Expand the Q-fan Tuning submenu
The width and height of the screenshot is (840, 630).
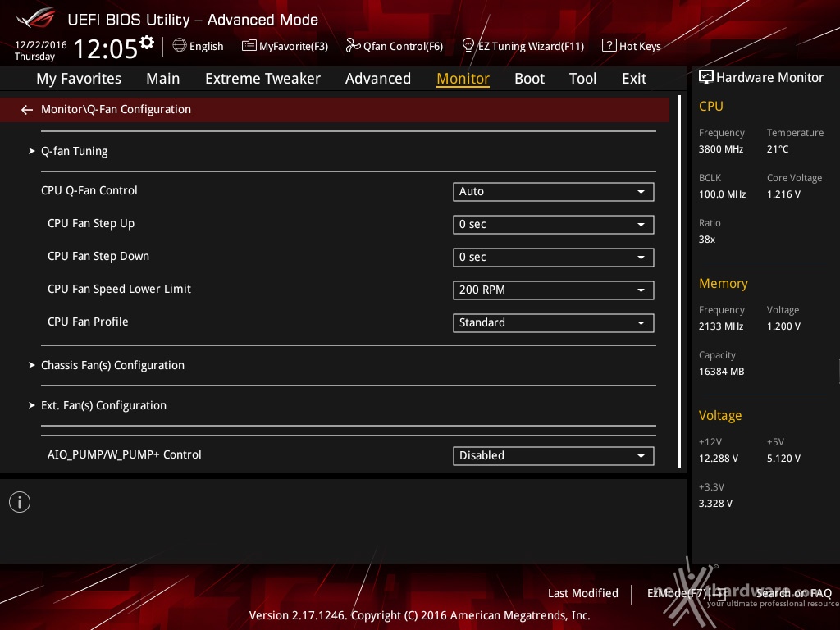point(75,151)
